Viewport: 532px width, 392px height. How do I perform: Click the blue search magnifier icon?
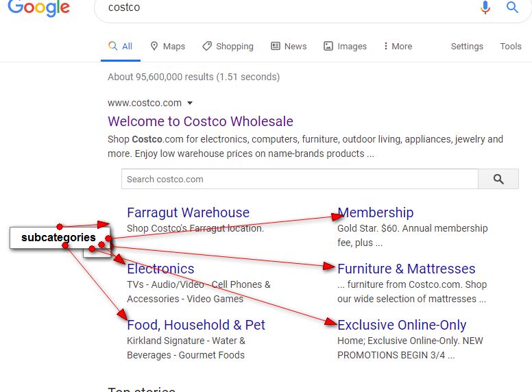click(x=512, y=7)
